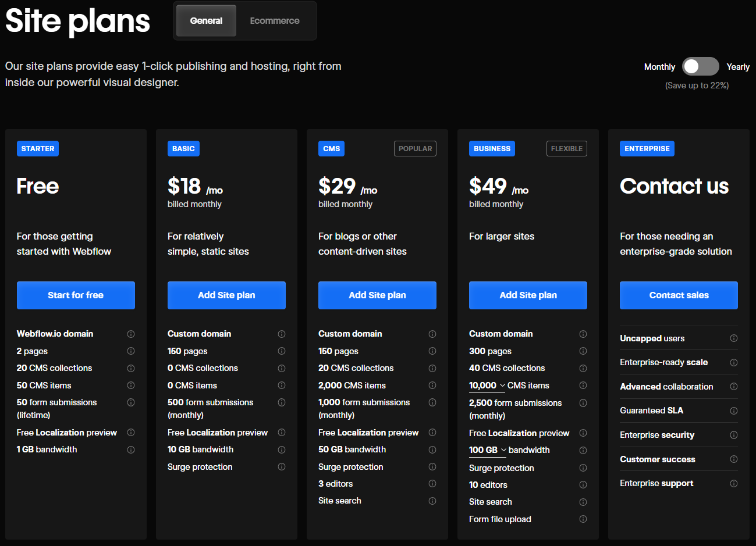The image size is (756, 546).
Task: Click the POPULAR tag on CMS plan
Action: coord(415,149)
